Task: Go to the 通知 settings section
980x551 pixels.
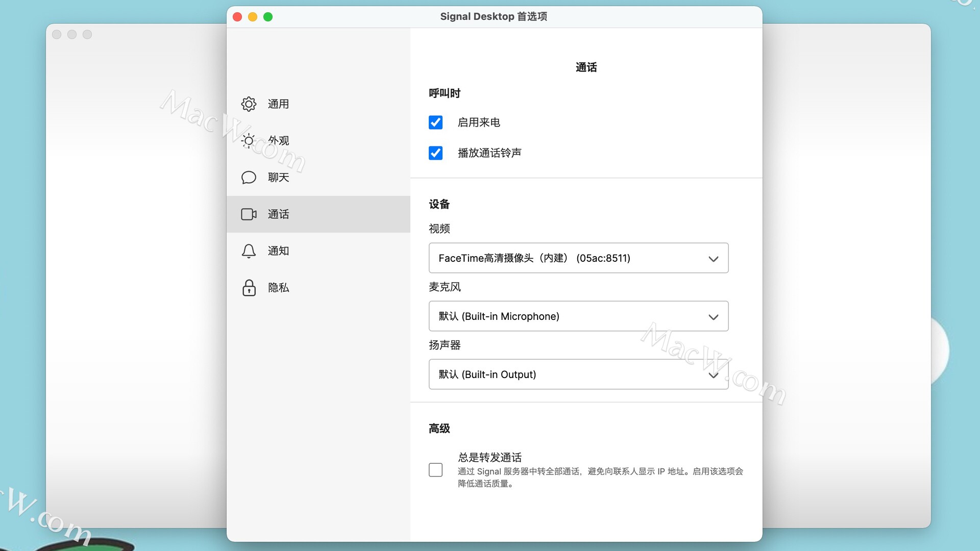Action: pyautogui.click(x=318, y=251)
